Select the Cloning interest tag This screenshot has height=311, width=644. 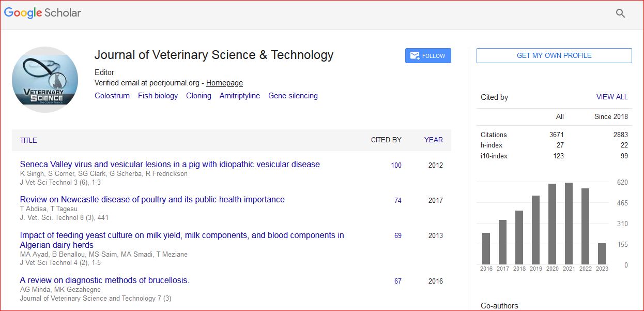tap(198, 96)
